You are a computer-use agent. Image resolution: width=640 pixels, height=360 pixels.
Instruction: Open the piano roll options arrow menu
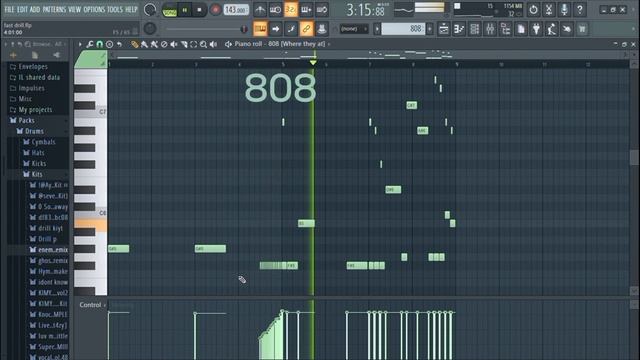pos(80,44)
